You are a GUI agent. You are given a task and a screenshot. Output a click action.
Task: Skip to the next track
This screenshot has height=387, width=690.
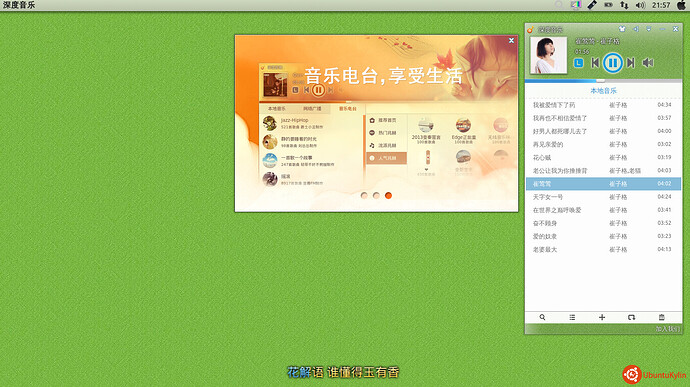[x=631, y=63]
